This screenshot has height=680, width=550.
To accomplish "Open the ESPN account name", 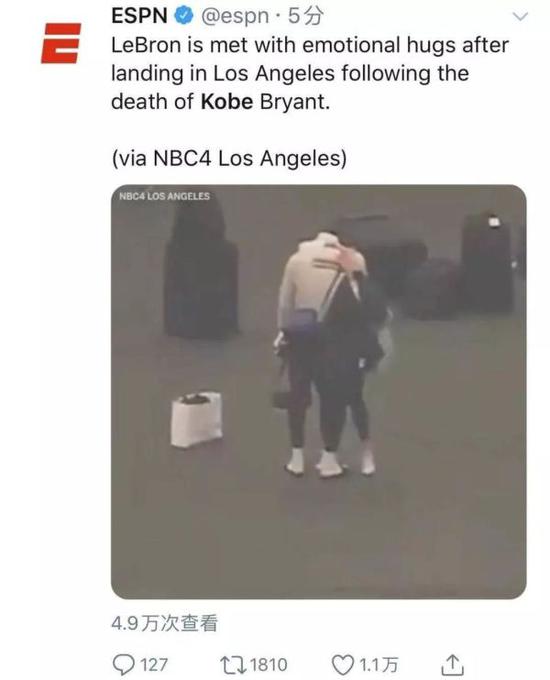I will [x=139, y=16].
